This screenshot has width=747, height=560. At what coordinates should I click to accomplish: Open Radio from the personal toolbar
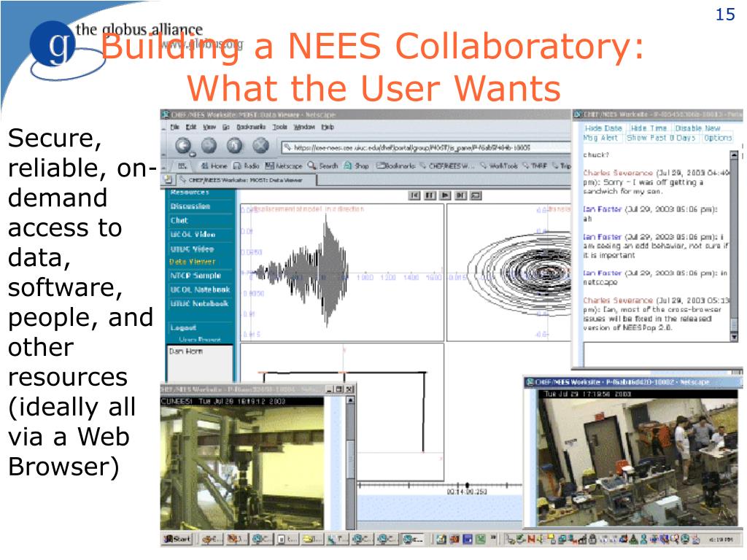(246, 166)
